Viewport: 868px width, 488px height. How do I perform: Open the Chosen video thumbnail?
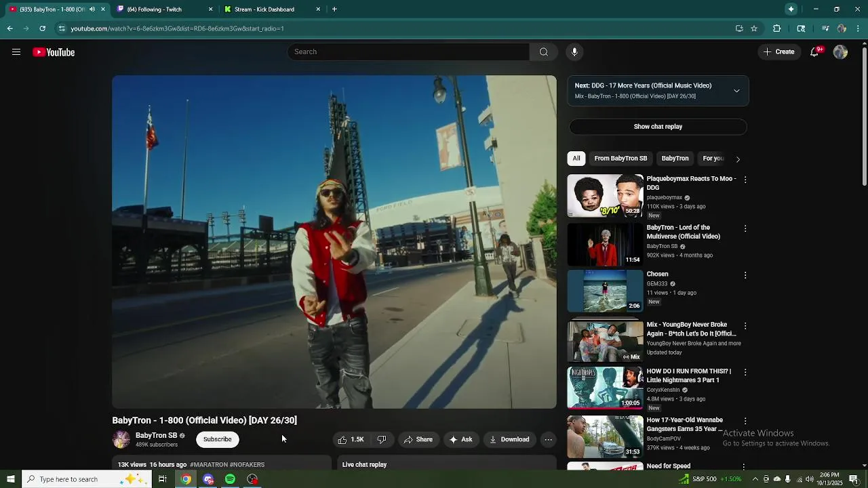[605, 291]
